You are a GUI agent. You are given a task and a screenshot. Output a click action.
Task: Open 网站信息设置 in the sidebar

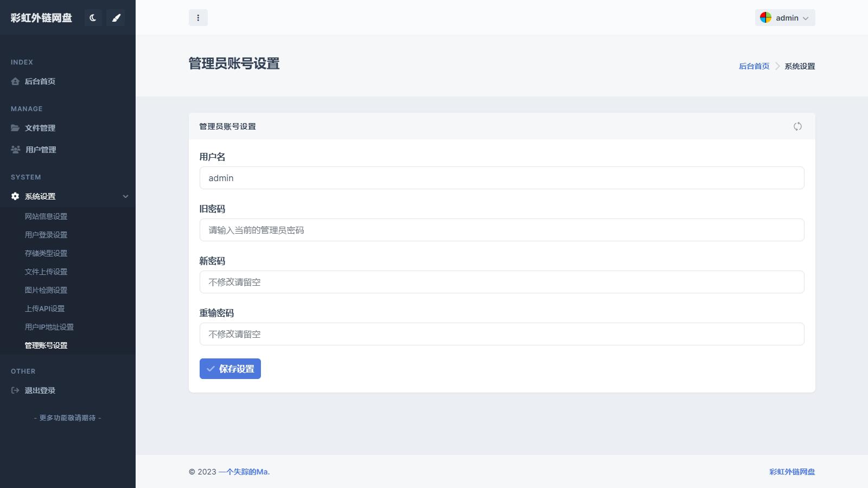46,216
